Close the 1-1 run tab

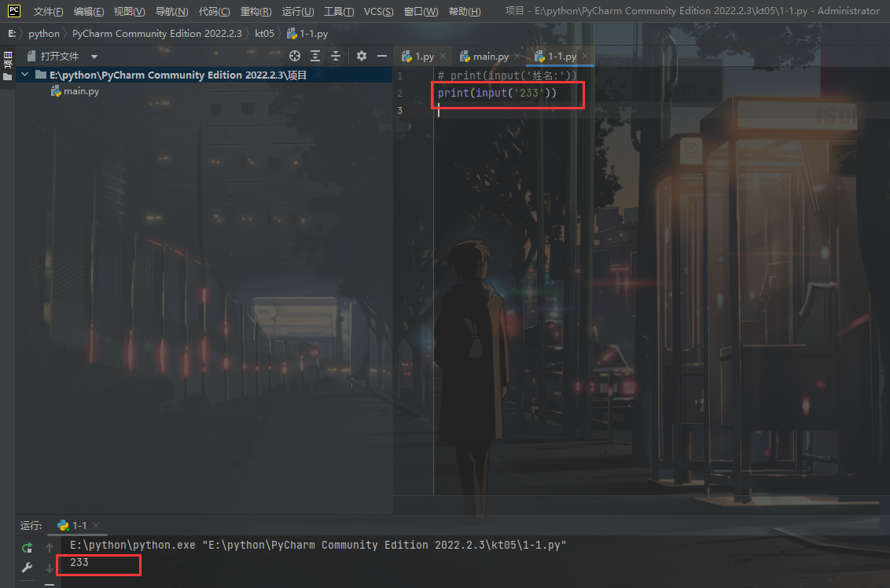tap(96, 526)
